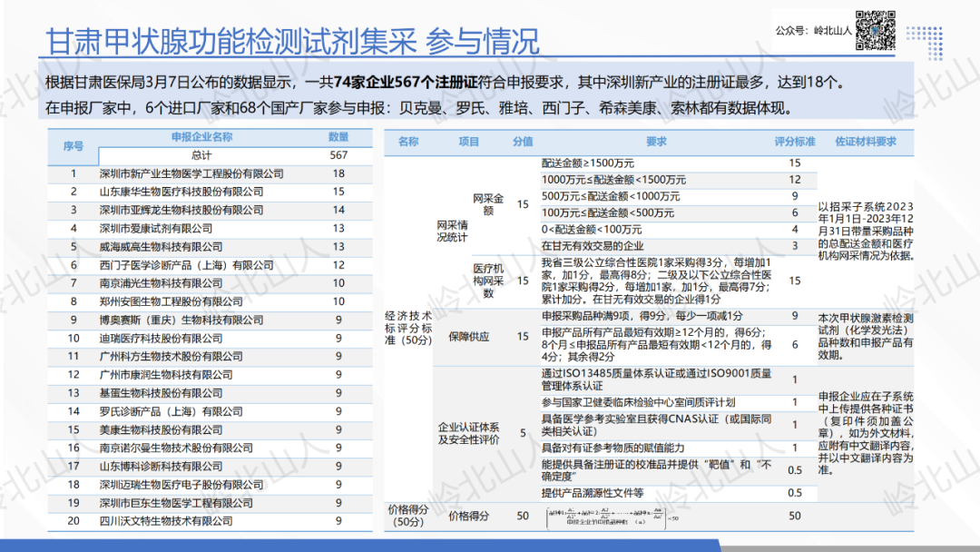The image size is (980, 552).
Task: Select 基蛋生物科技股份有限公司 in table
Action: [161, 393]
